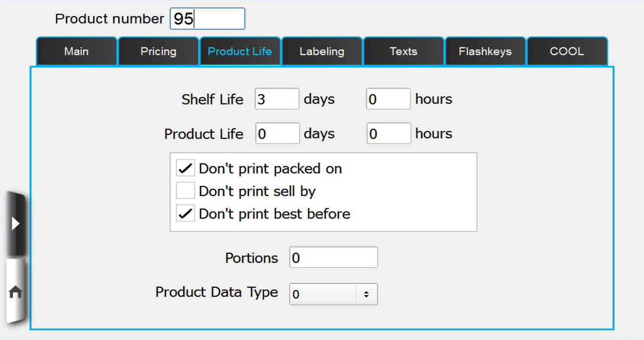The image size is (644, 340).
Task: Click the Product Life tab
Action: point(240,52)
